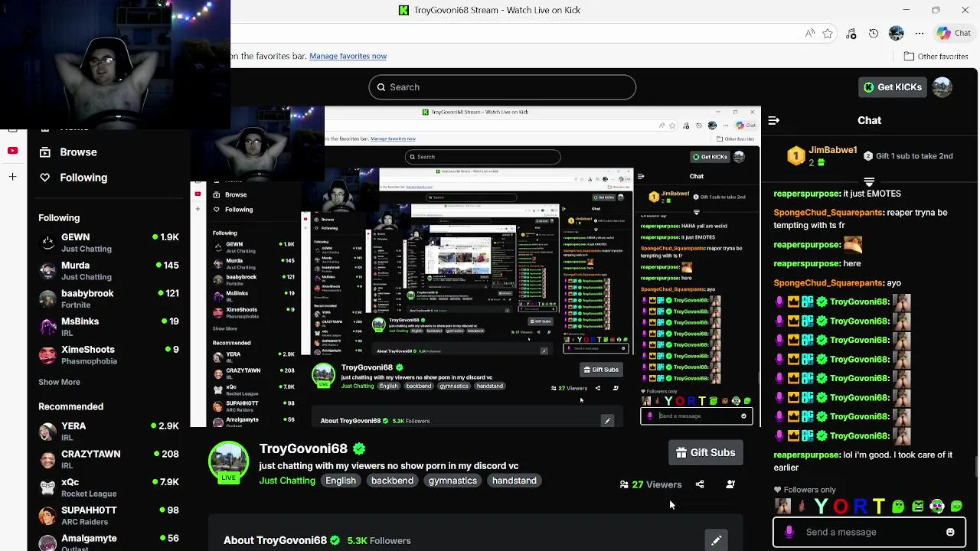Click the pencil edit icon in About section
This screenshot has height=551, width=980.
[716, 540]
